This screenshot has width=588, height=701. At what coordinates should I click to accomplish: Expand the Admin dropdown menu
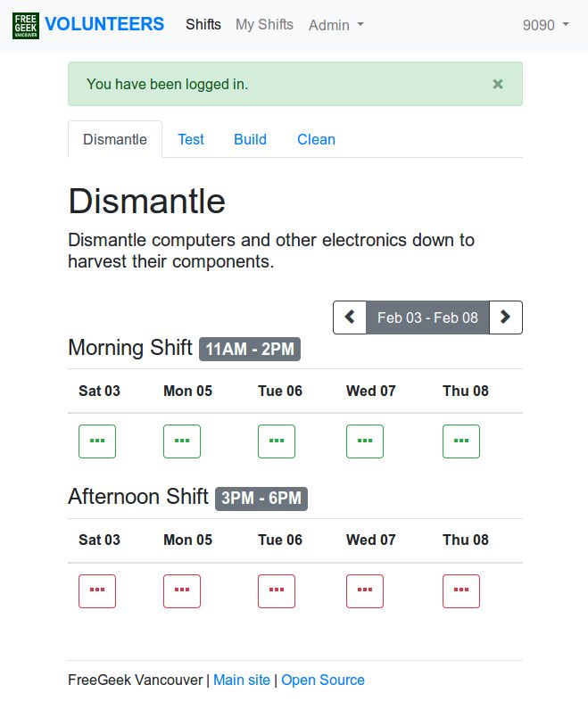pyautogui.click(x=336, y=25)
